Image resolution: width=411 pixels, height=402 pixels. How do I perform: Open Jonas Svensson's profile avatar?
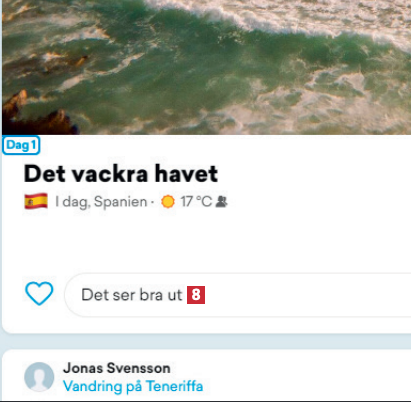39,377
